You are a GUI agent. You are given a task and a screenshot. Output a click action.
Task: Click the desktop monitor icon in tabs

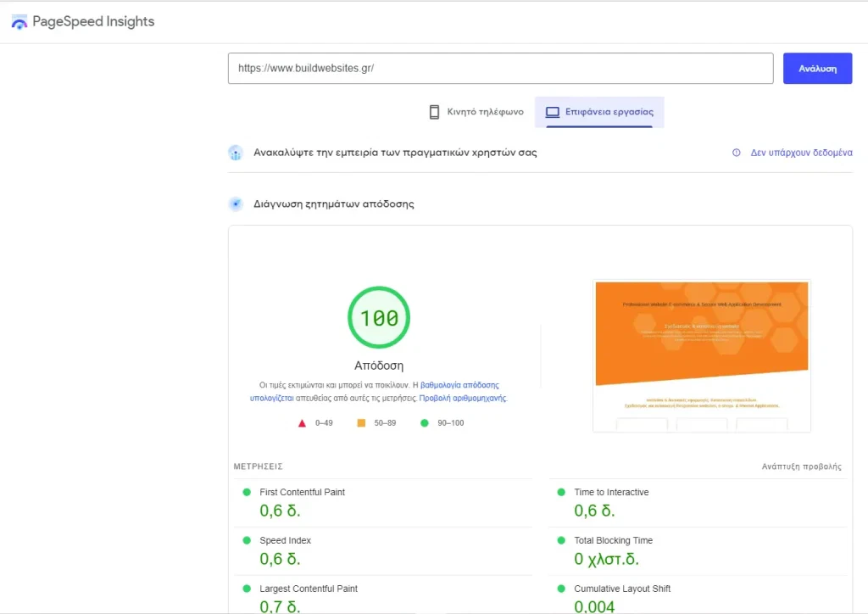coord(553,112)
